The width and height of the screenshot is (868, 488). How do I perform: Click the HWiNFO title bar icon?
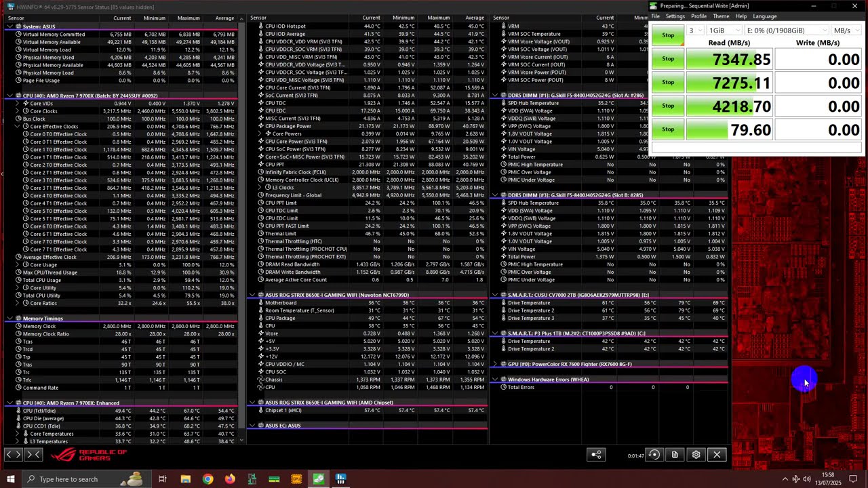pos(10,7)
